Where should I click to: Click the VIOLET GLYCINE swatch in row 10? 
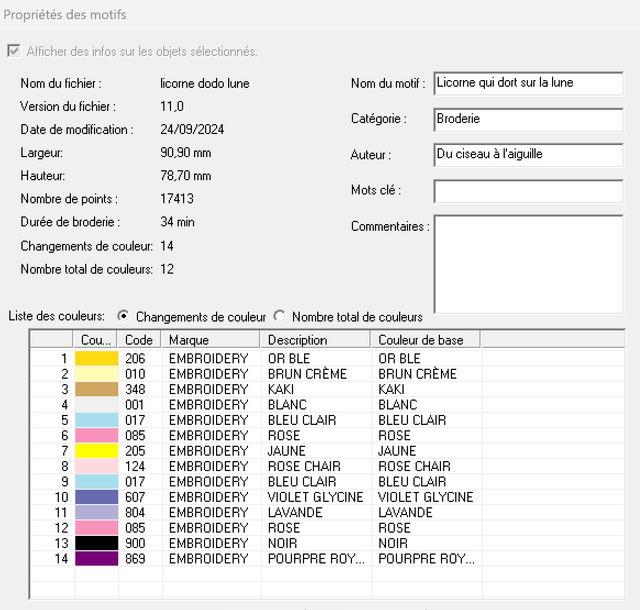coord(97,497)
